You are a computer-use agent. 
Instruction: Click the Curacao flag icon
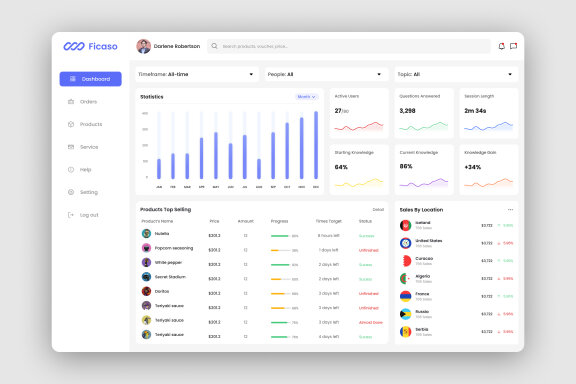406,261
